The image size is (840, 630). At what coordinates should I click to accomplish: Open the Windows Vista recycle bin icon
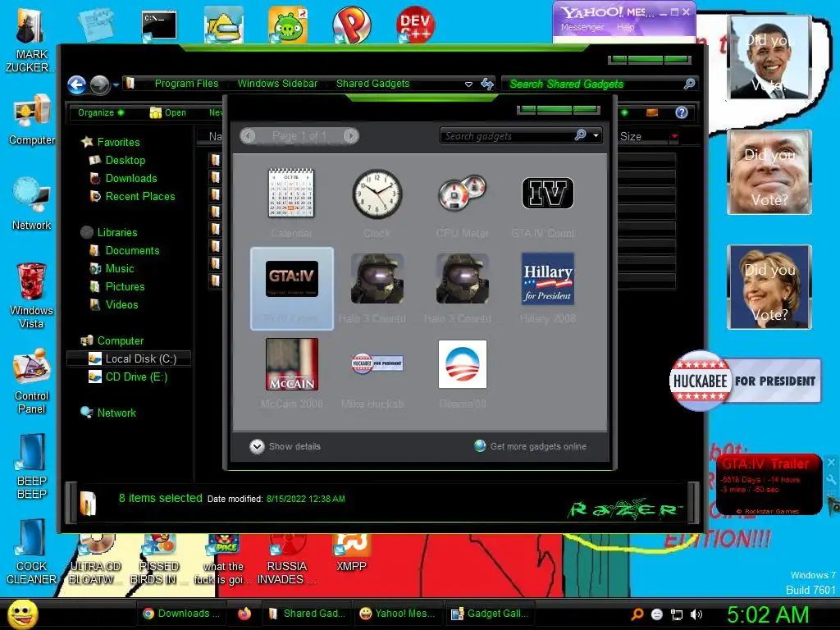pos(31,295)
